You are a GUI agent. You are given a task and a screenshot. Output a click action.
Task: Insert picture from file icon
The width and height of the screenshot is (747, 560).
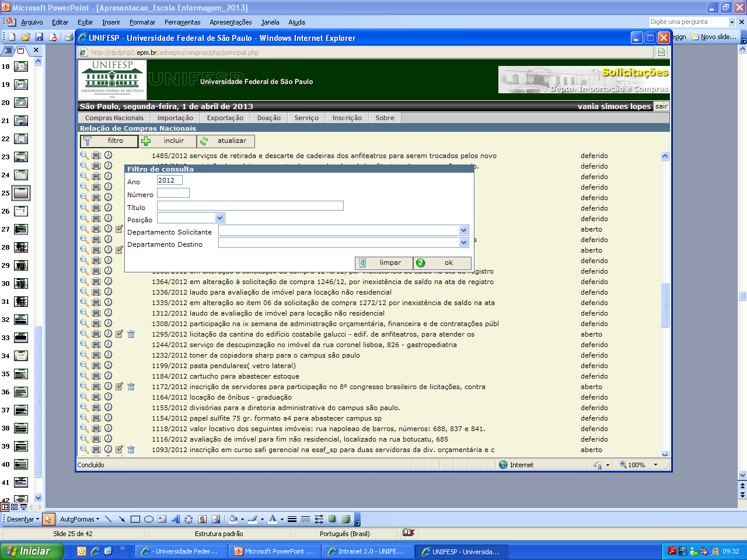click(216, 519)
